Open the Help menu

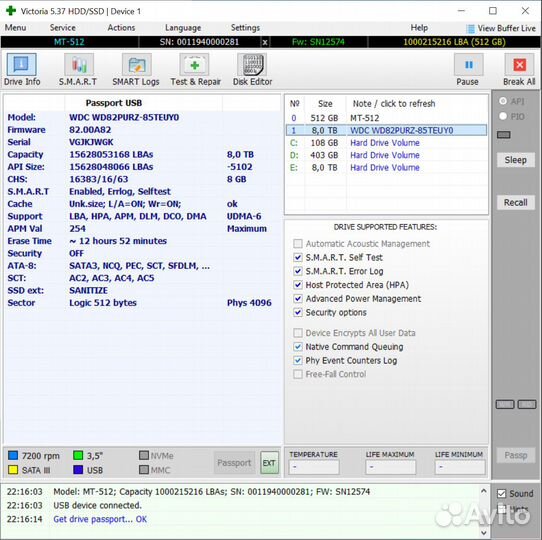click(x=419, y=28)
